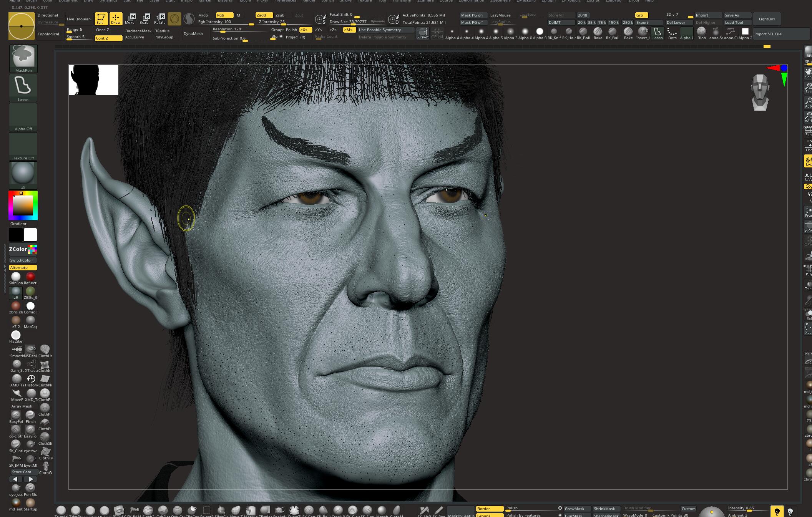
Task: Click the DynaMesh button
Action: click(195, 33)
